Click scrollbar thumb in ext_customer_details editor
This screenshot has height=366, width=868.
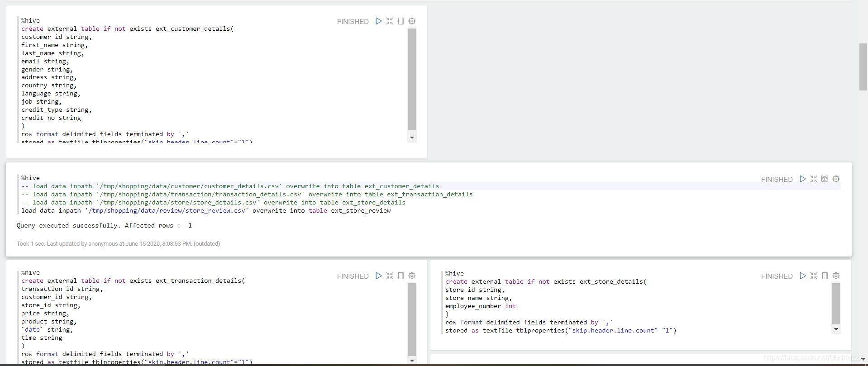[x=412, y=79]
